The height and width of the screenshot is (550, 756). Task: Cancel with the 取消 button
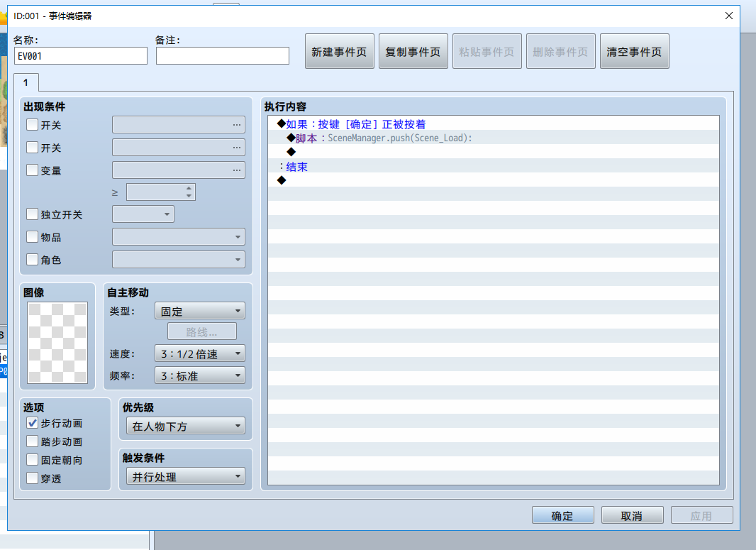632,515
